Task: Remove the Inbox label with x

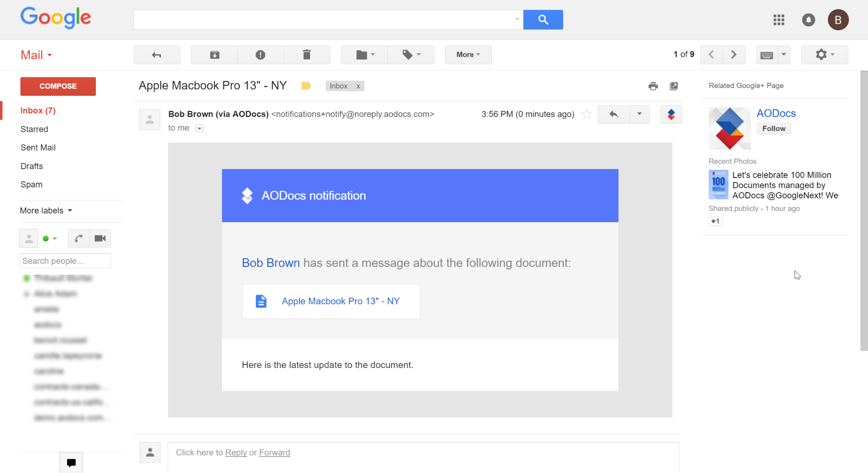Action: coord(358,86)
